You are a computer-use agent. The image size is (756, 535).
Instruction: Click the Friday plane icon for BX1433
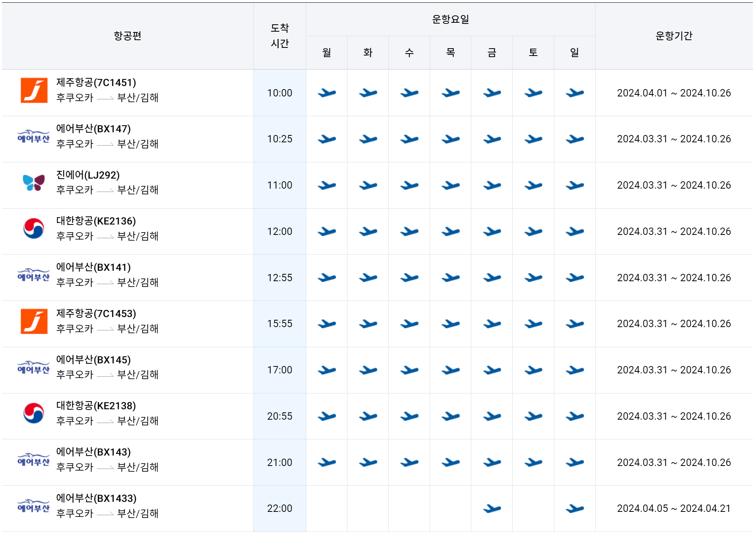pyautogui.click(x=492, y=509)
